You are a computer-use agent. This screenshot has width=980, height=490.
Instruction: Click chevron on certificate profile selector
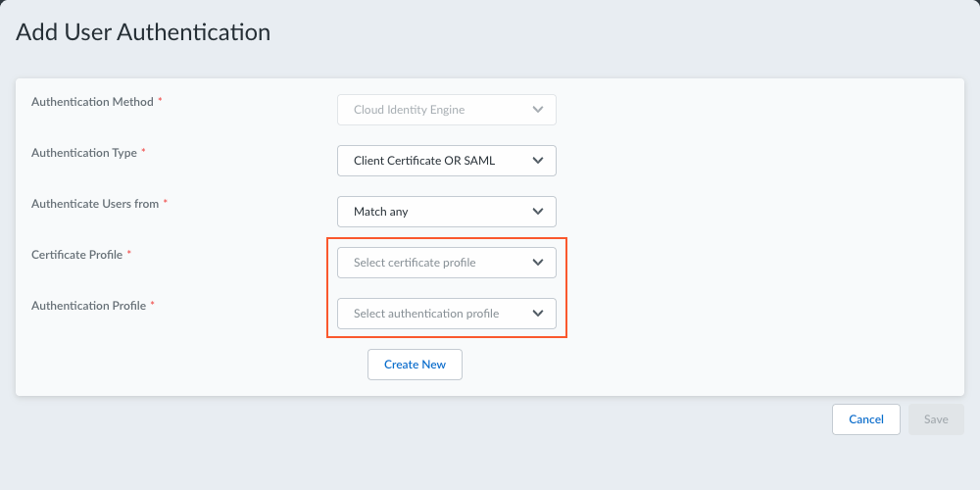[x=537, y=263]
